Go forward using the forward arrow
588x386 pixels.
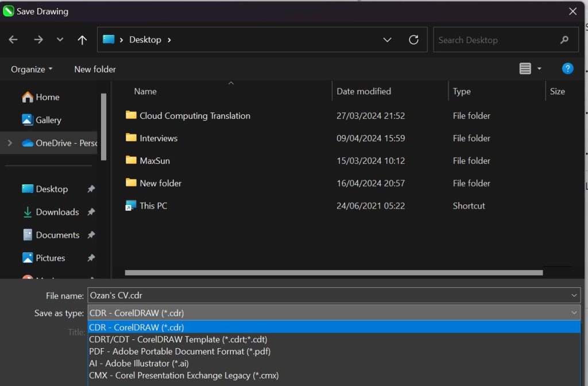pyautogui.click(x=38, y=40)
